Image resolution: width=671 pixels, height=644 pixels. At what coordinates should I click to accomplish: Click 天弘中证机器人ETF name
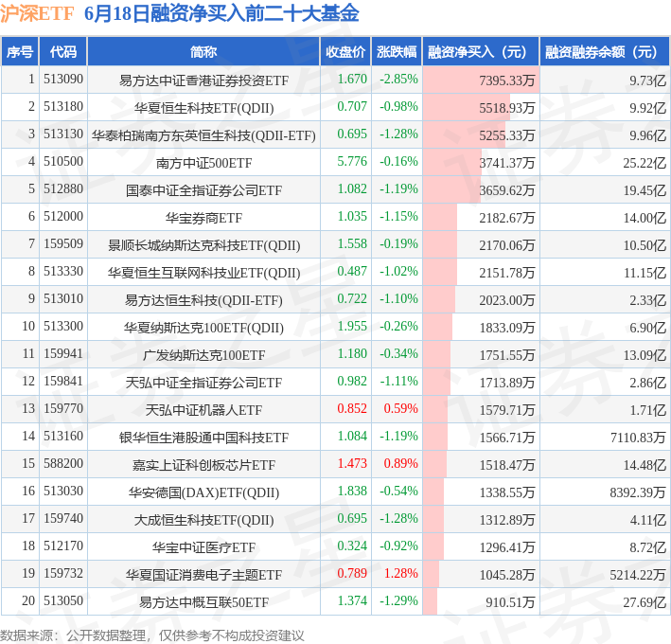pos(203,409)
